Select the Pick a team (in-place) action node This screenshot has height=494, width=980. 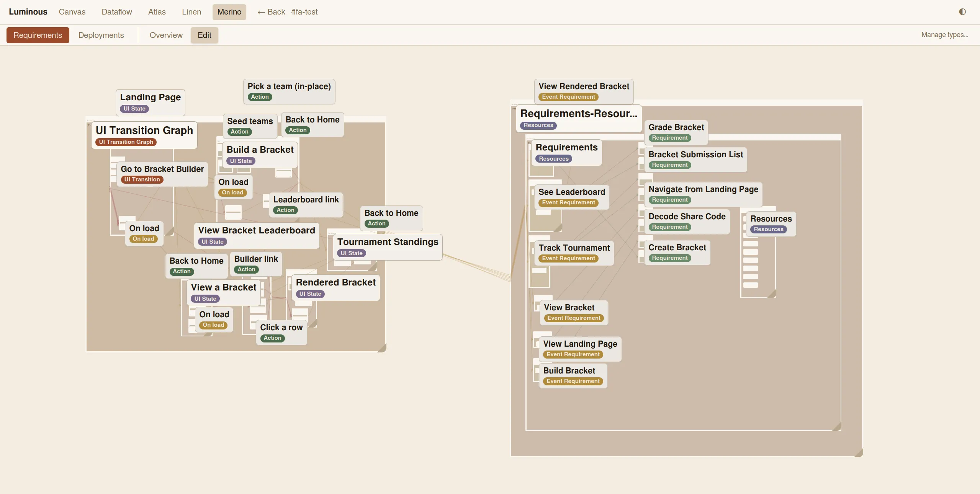[289, 91]
